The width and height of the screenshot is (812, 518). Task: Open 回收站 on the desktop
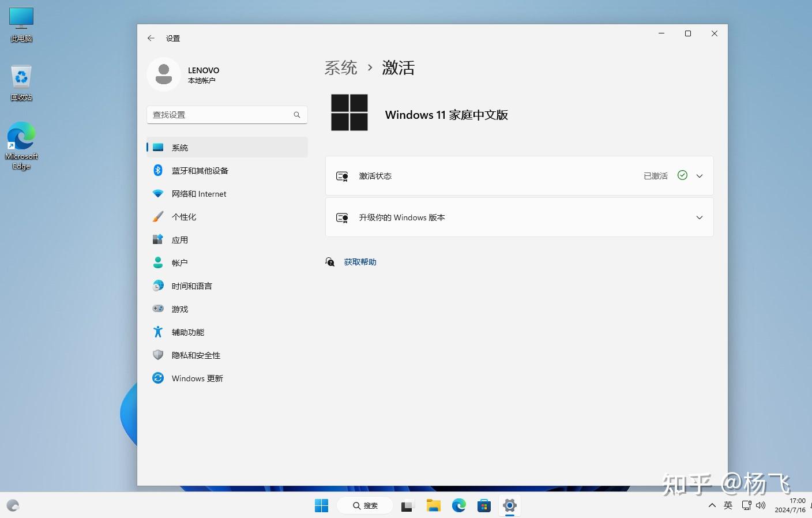point(21,81)
